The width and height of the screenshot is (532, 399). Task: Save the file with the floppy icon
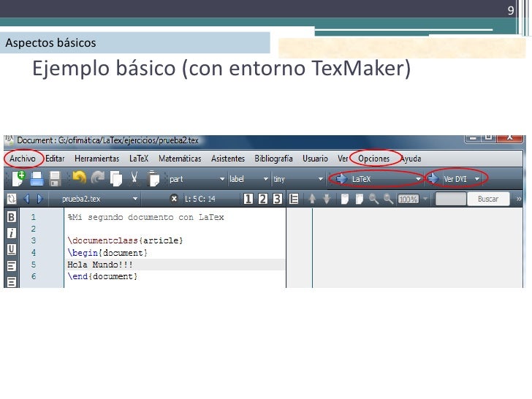[55, 178]
